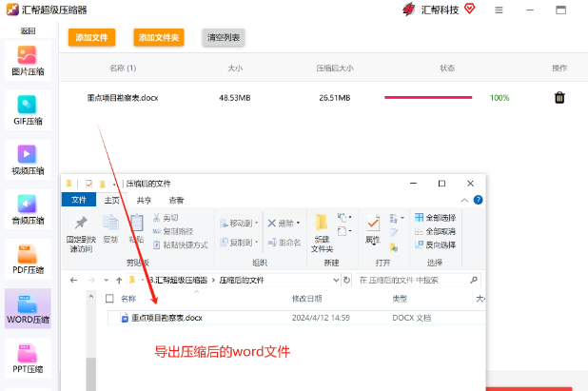Sort by 类型 column header in Explorer

coord(400,299)
